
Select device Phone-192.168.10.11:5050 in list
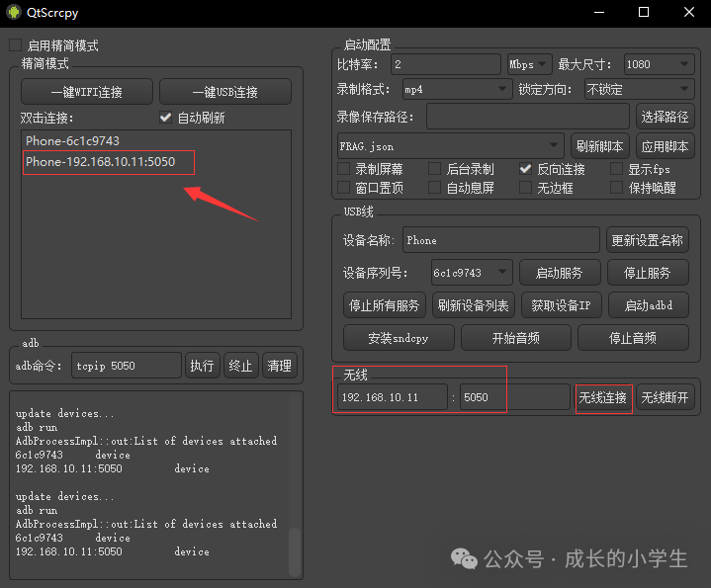[156, 162]
